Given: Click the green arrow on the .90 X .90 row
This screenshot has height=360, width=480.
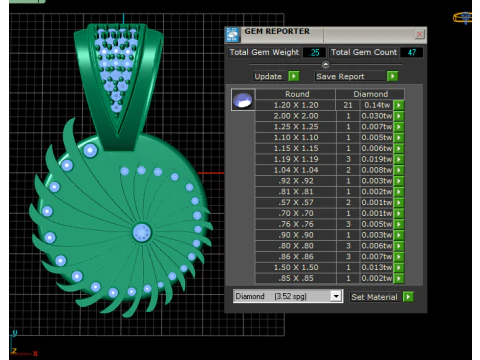Looking at the screenshot, I should (399, 235).
